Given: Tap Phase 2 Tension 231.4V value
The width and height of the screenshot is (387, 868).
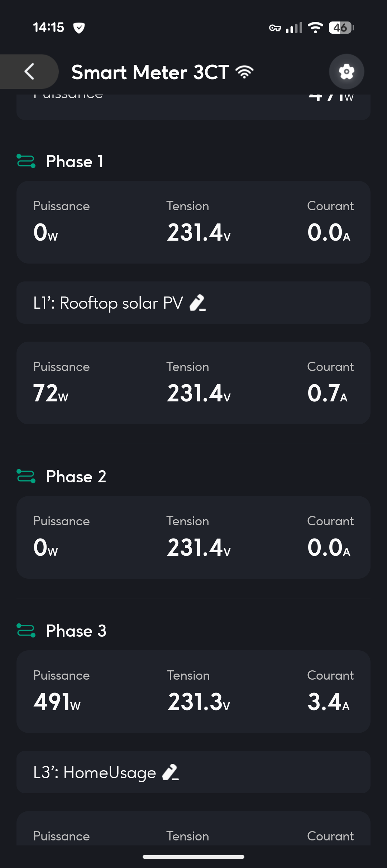Looking at the screenshot, I should coord(199,548).
